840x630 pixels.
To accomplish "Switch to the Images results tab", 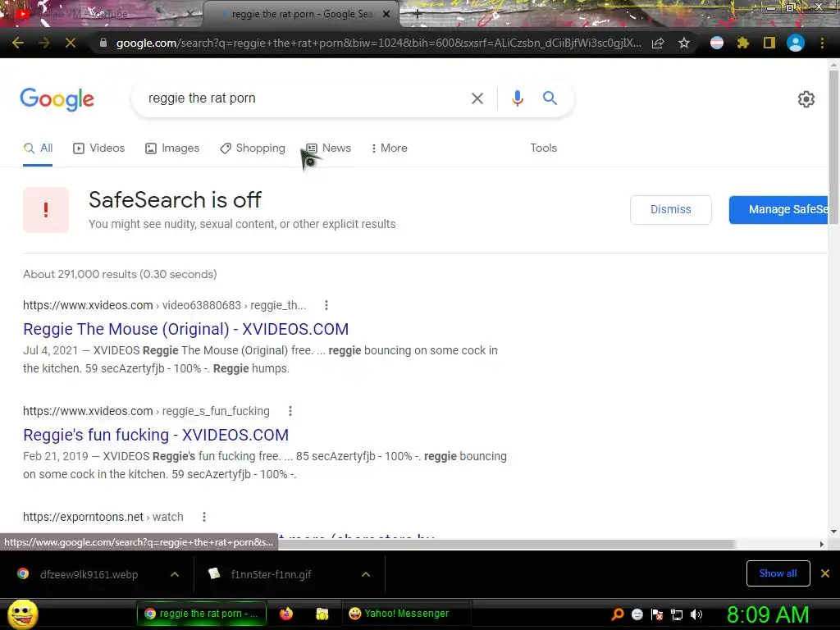I will (172, 148).
